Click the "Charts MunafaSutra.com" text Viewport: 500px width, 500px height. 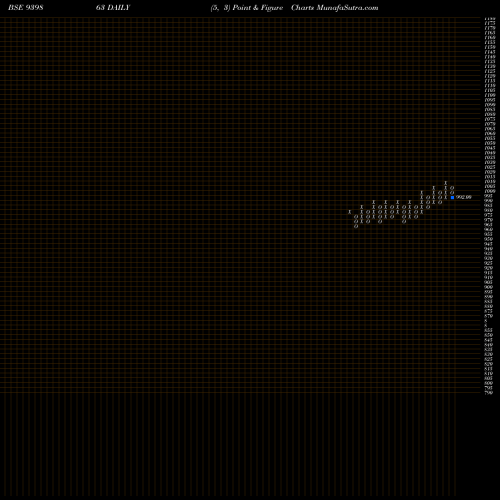click(335, 8)
